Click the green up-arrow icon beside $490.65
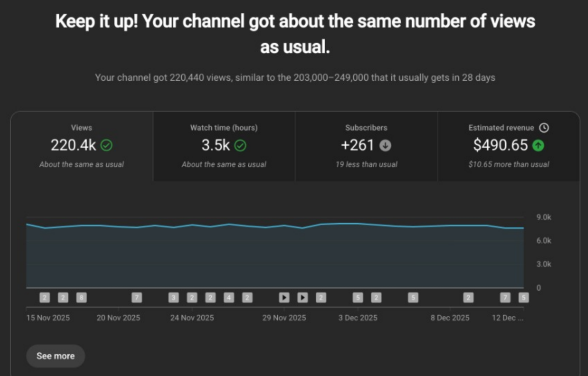The height and width of the screenshot is (376, 588). point(538,145)
